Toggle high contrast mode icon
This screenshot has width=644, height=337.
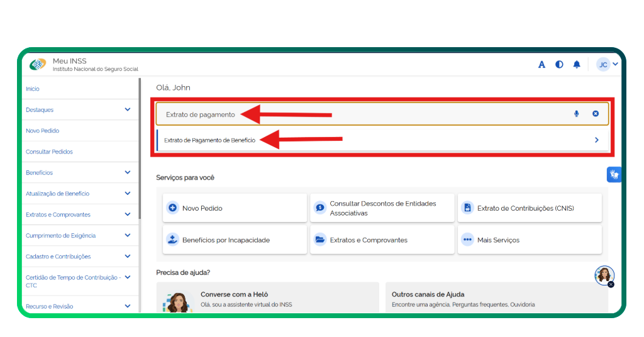pyautogui.click(x=559, y=64)
